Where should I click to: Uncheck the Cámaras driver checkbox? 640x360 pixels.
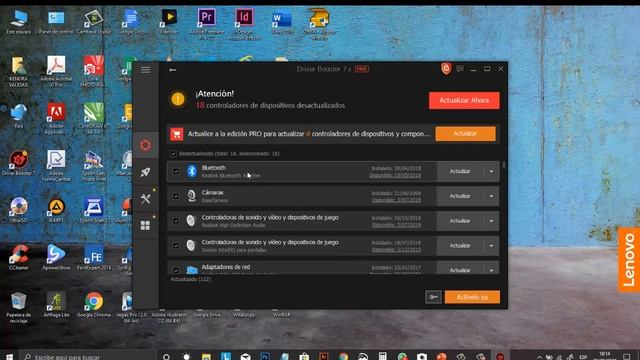pos(176,196)
